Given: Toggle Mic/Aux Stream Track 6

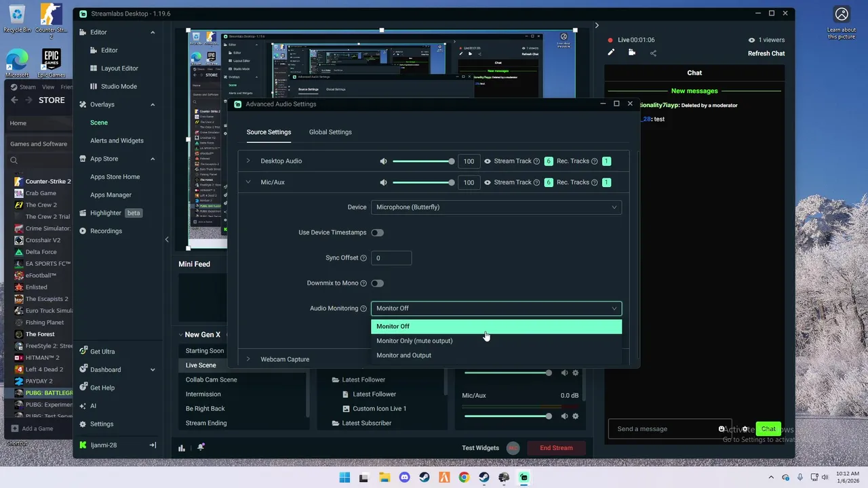Looking at the screenshot, I should click(x=549, y=182).
